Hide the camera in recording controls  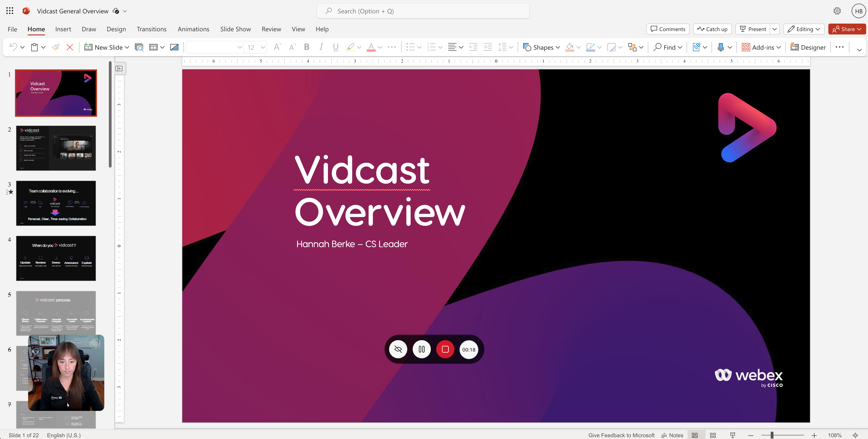click(398, 349)
